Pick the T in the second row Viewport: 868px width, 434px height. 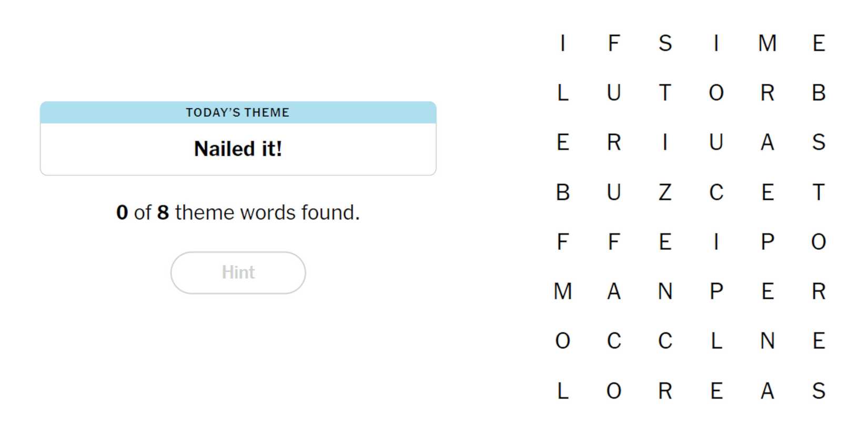pos(665,93)
